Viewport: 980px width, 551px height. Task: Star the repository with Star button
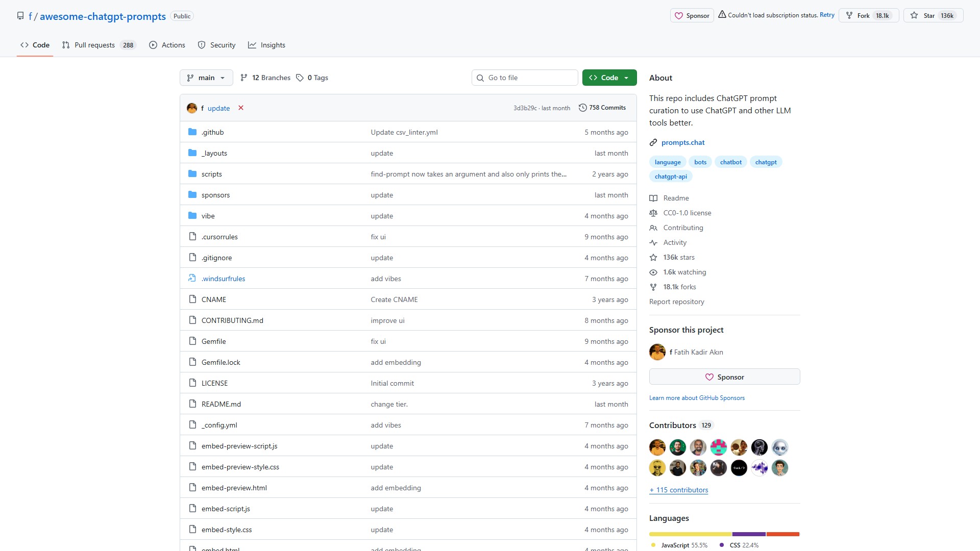pyautogui.click(x=933, y=15)
